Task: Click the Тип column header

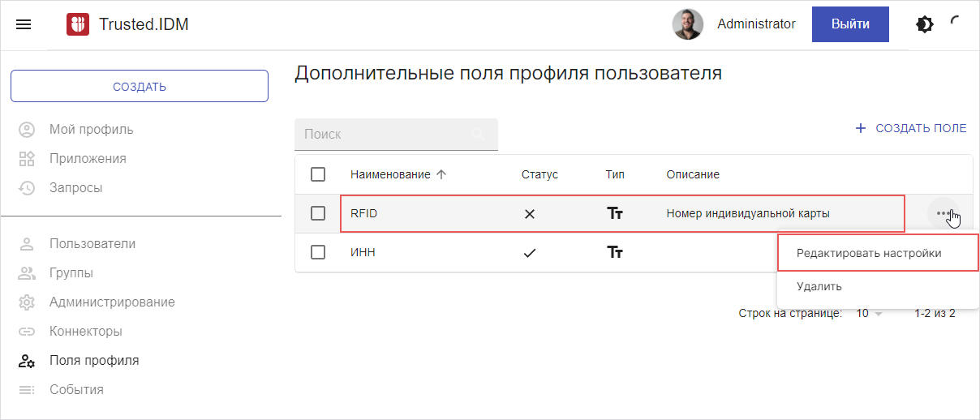Action: click(615, 174)
